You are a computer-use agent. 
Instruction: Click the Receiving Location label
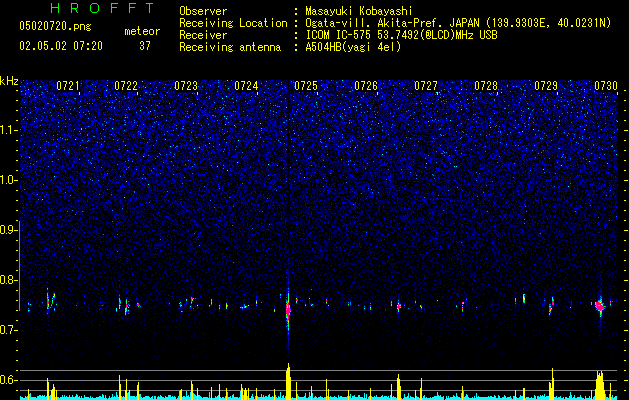[x=233, y=23]
